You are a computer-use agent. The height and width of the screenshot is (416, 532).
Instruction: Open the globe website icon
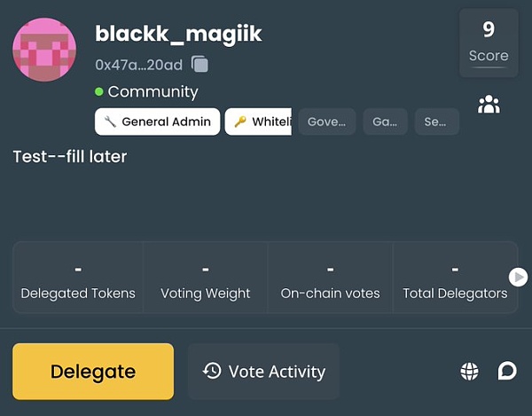click(469, 372)
